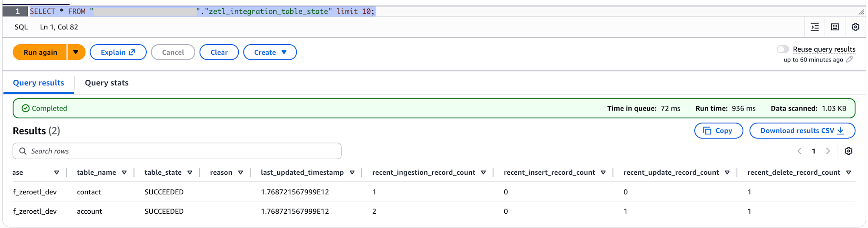
Task: Open the editor keyboard shortcuts icon
Action: click(x=835, y=27)
